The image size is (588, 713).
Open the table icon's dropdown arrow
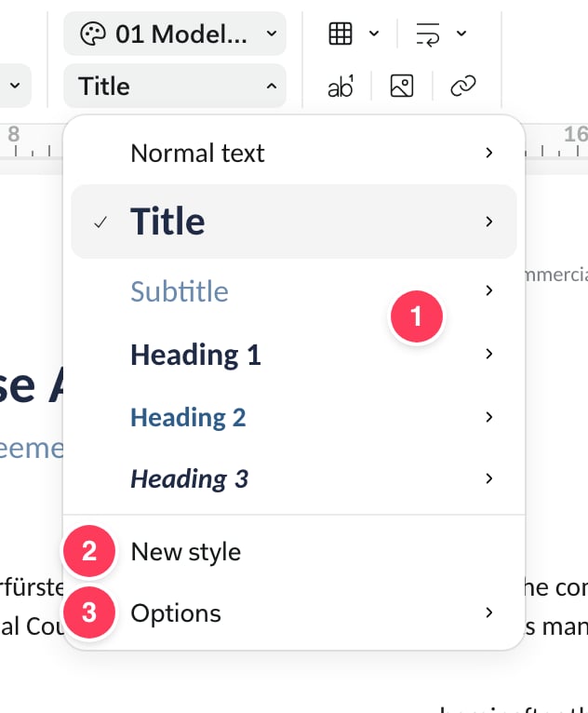pyautogui.click(x=374, y=34)
